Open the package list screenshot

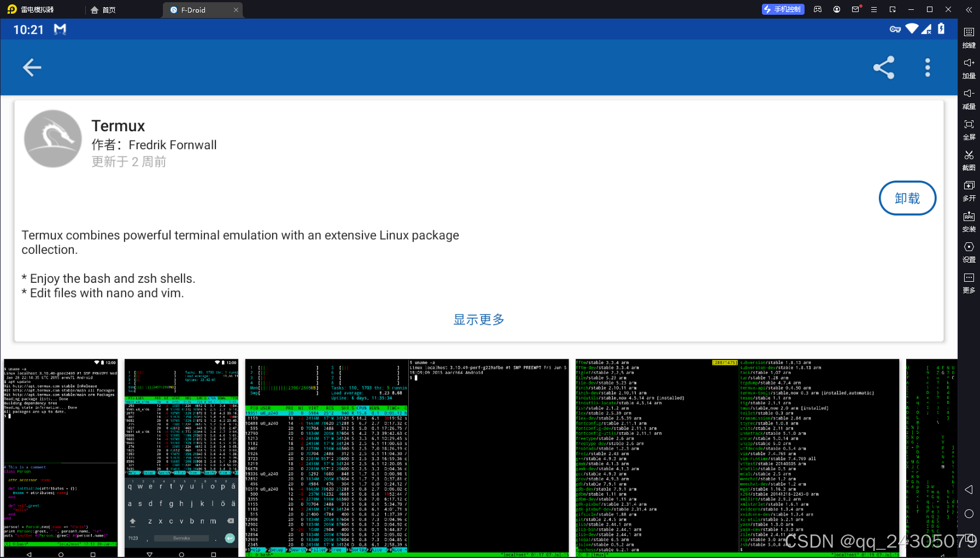737,458
